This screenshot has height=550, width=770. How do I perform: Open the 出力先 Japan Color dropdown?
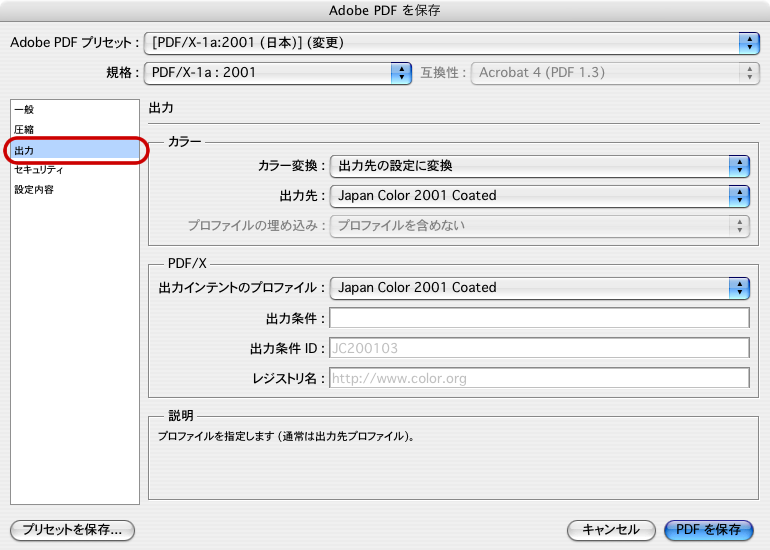[540, 196]
